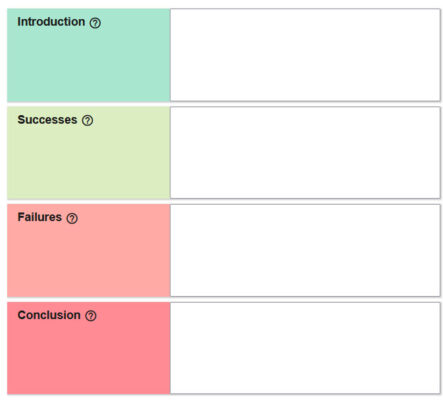Image resolution: width=443 pixels, height=400 pixels.
Task: Open the help icon next to Introduction
Action: tap(95, 23)
